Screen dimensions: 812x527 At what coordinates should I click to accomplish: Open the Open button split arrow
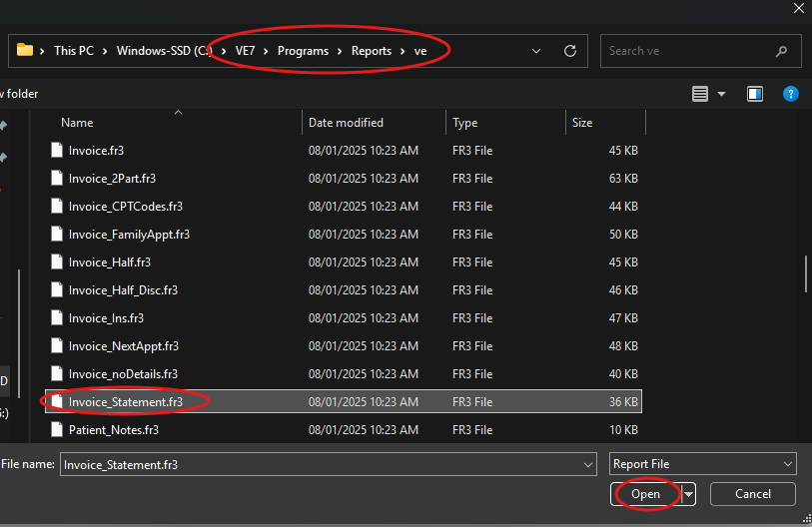688,494
